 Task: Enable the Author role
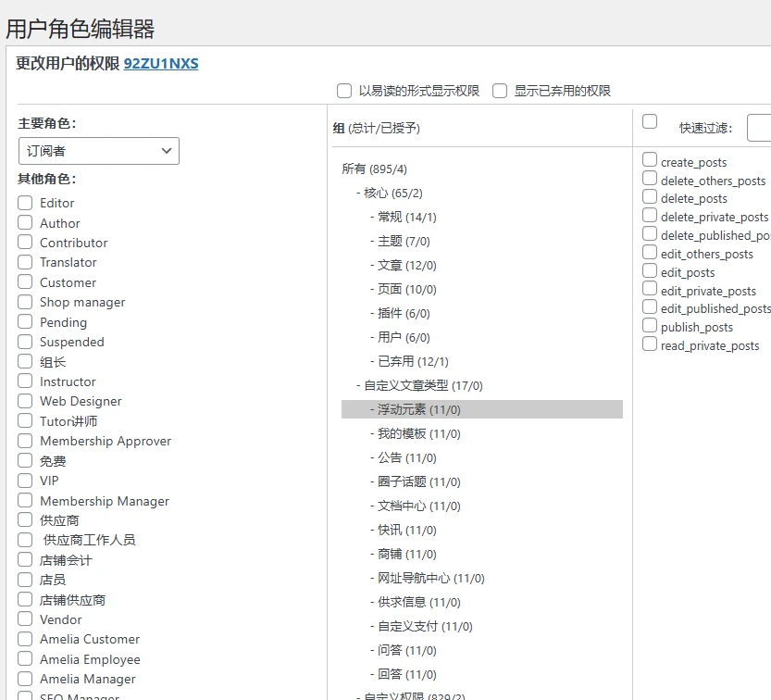23,222
